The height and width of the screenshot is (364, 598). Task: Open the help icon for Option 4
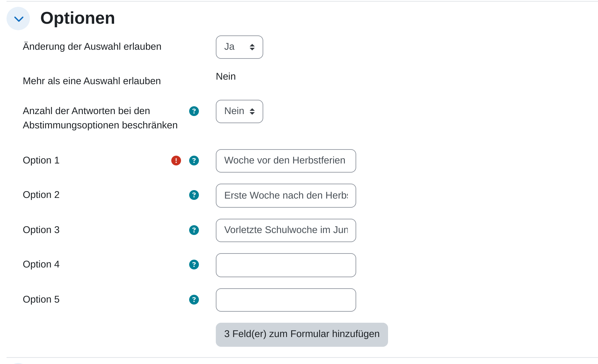194,265
